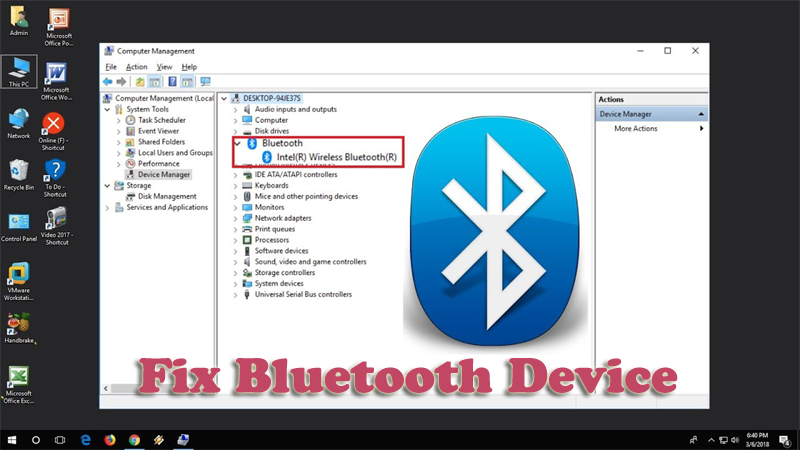Screen dimensions: 800x450
Task: Select Microsoft Office PowerPoint desktop shortcut
Action: 58,27
